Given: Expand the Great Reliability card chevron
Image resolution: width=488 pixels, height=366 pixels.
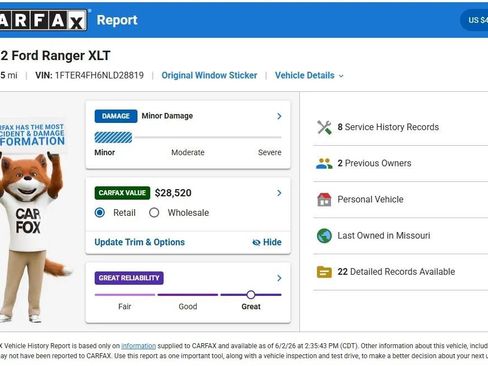Looking at the screenshot, I should coord(279,278).
